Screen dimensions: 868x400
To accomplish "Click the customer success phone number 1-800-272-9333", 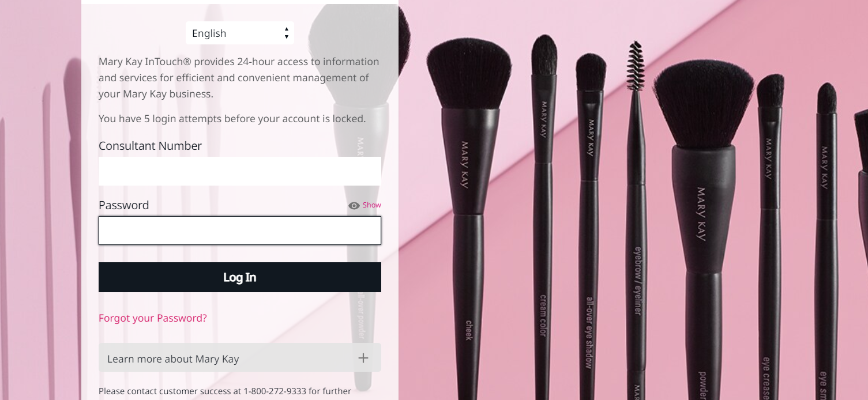I will coord(275,391).
